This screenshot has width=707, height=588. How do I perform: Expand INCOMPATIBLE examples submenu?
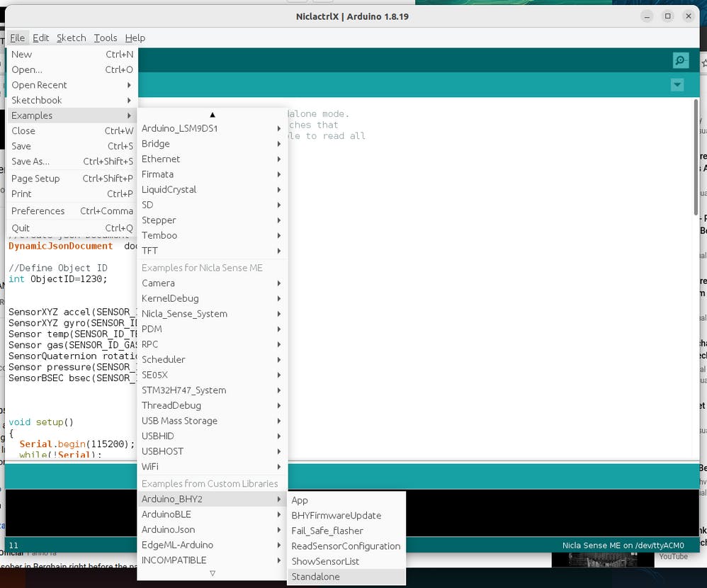pyautogui.click(x=212, y=560)
